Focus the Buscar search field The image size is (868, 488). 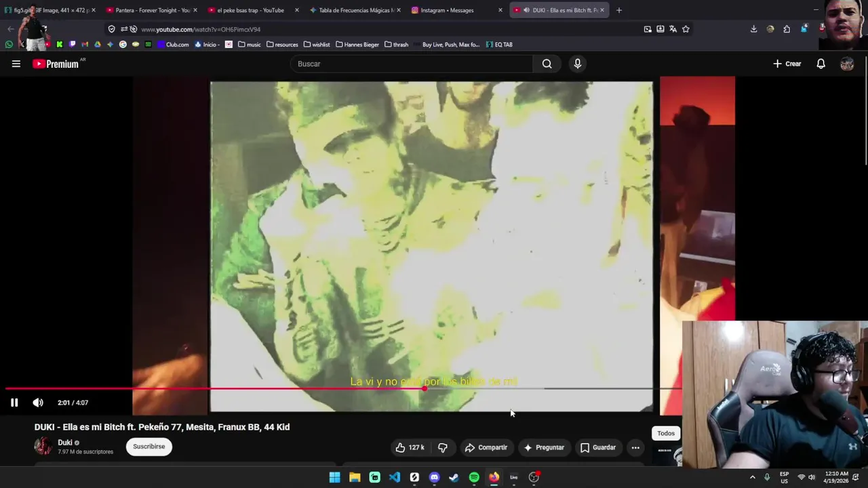tap(412, 64)
